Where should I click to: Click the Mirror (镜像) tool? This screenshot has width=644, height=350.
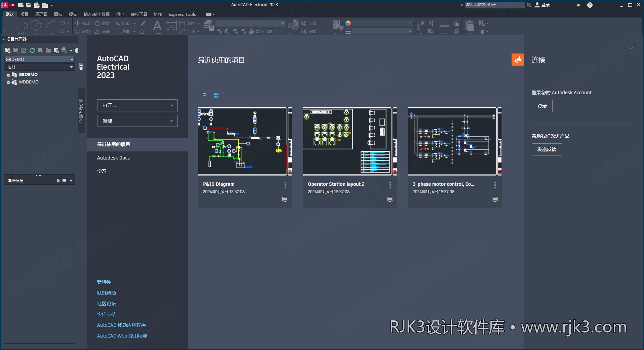102,31
